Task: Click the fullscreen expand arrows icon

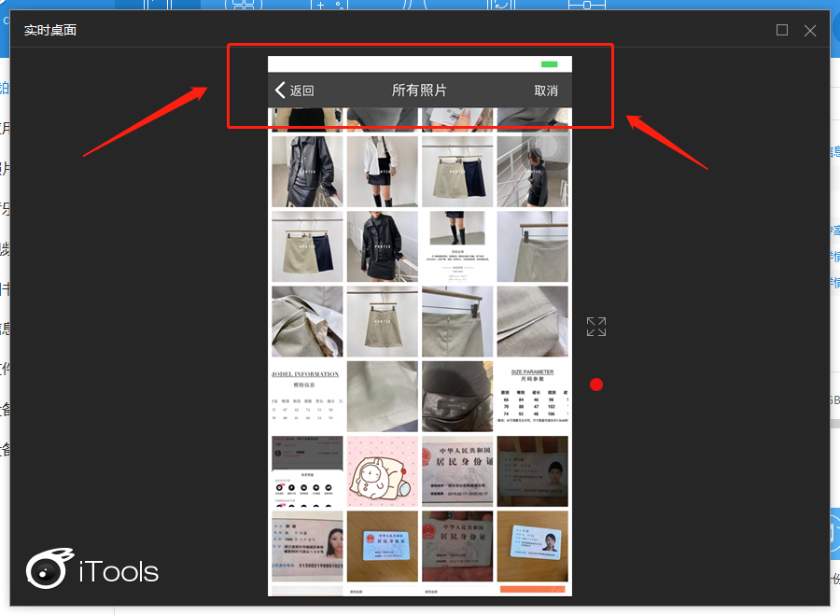Action: coord(596,327)
